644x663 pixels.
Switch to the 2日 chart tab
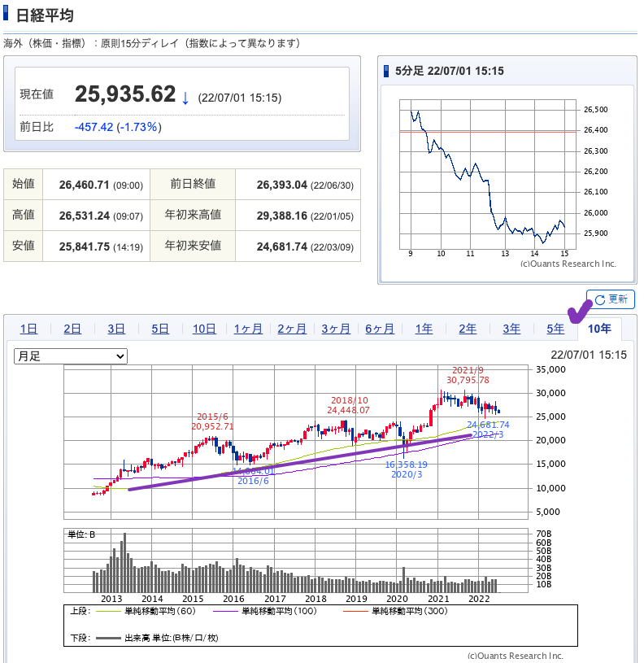[x=72, y=329]
